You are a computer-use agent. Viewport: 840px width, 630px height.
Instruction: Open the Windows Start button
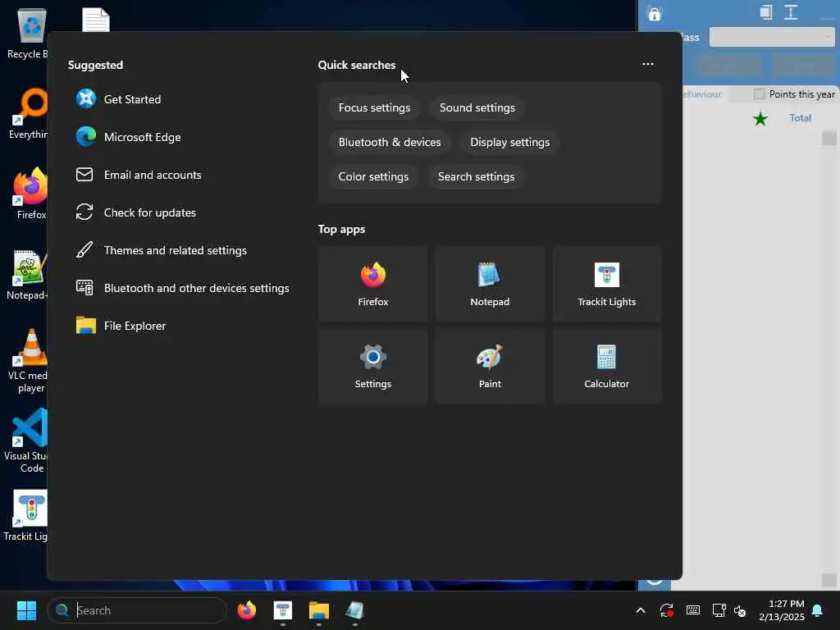pyautogui.click(x=26, y=610)
